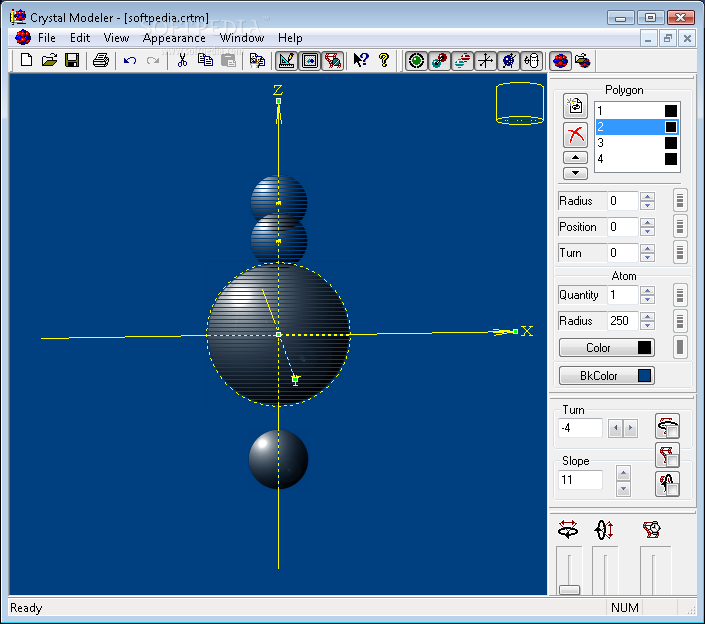Increase polygon Turn with up spinner

[x=647, y=248]
